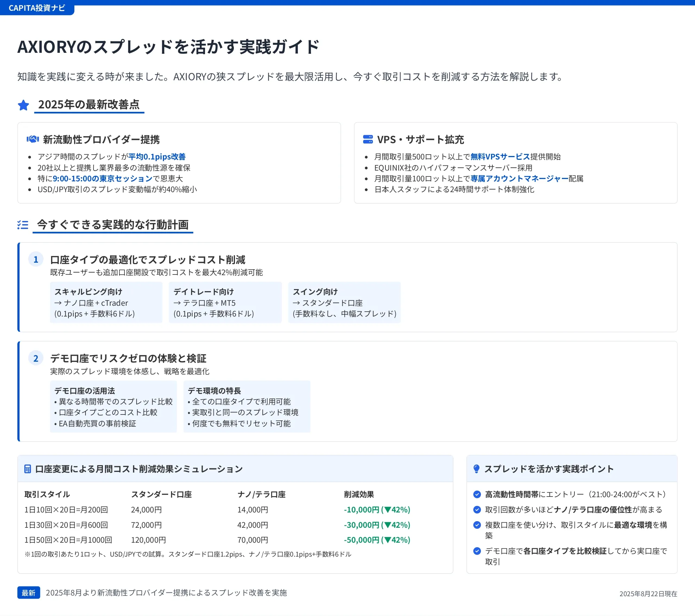Image resolution: width=695 pixels, height=616 pixels.
Task: Click the スタンダード口座 column header
Action: (161, 494)
